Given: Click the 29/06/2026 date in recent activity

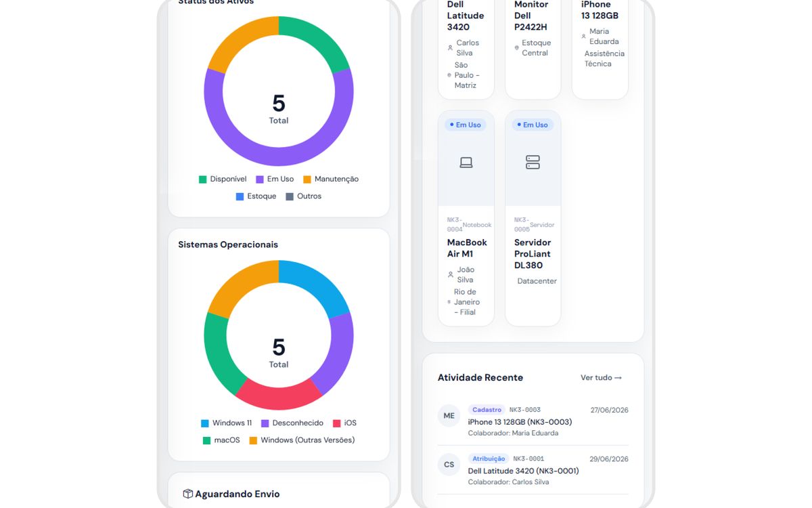Looking at the screenshot, I should pyautogui.click(x=609, y=459).
